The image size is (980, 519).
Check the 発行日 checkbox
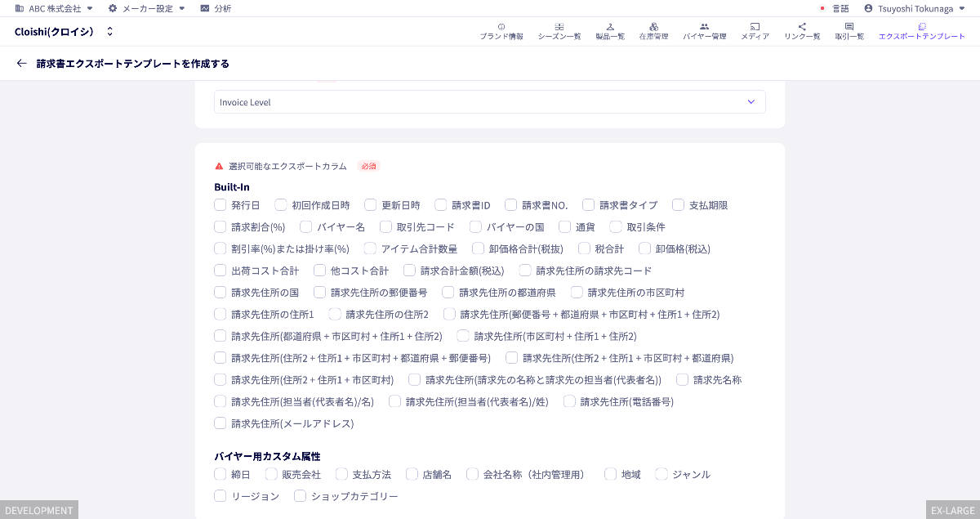tap(220, 205)
